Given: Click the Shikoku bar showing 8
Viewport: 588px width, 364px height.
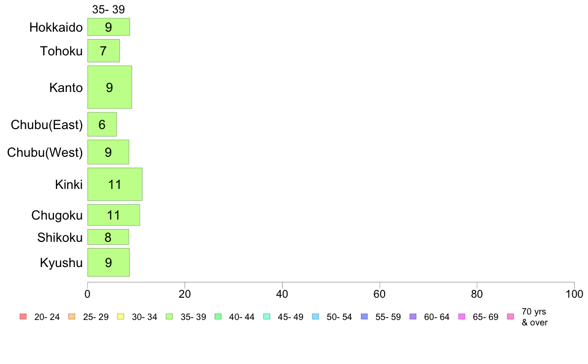Looking at the screenshot, I should [x=108, y=237].
